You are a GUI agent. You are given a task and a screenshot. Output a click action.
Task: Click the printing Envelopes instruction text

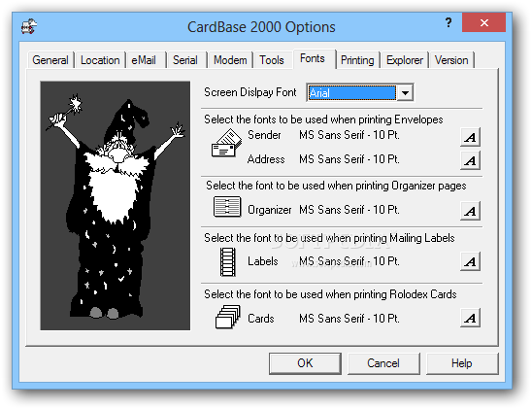click(x=323, y=119)
